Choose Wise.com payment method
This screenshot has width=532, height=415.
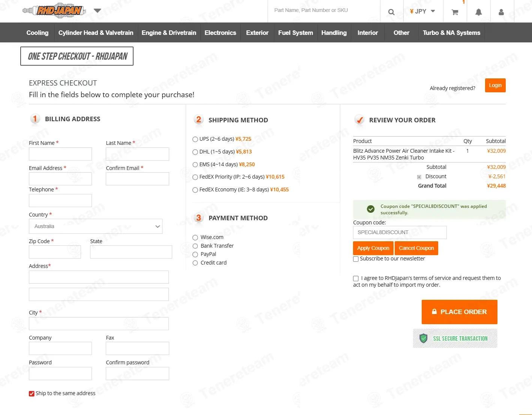(x=195, y=238)
